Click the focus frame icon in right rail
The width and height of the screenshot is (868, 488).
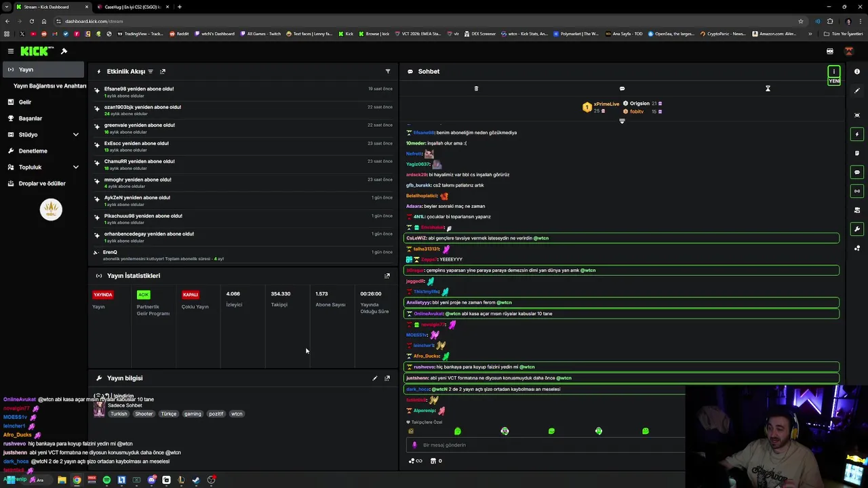click(857, 115)
